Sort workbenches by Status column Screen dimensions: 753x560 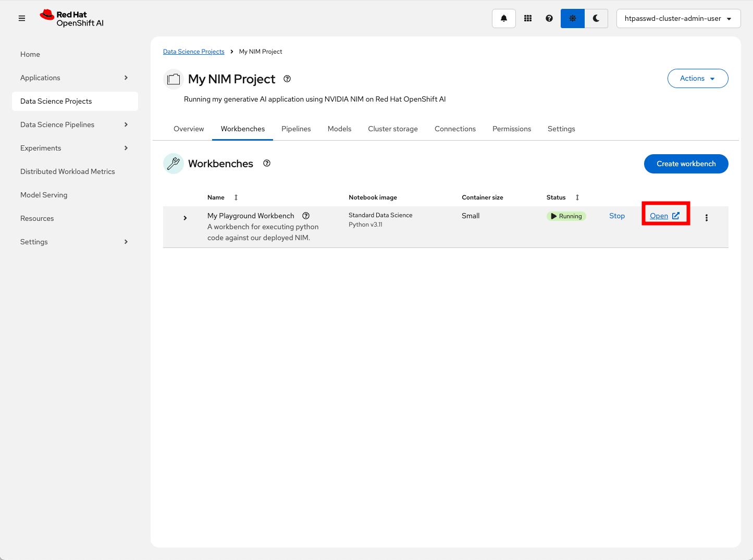pyautogui.click(x=577, y=197)
